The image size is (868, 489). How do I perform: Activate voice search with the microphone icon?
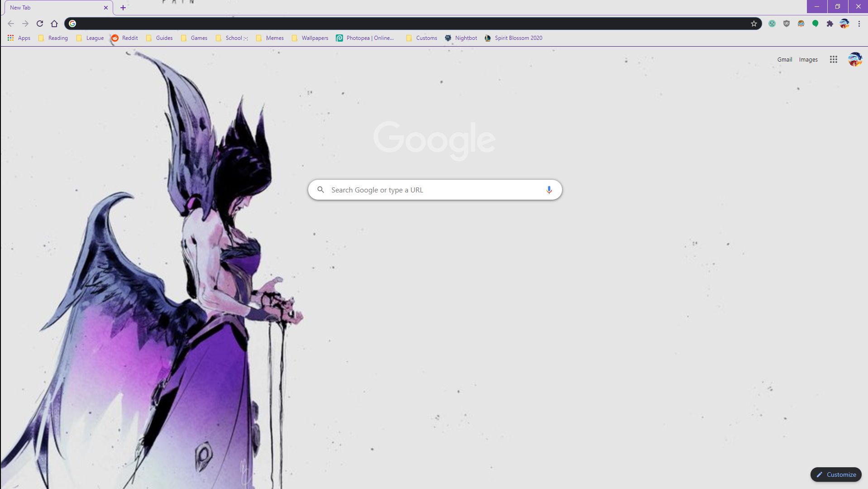coord(549,190)
